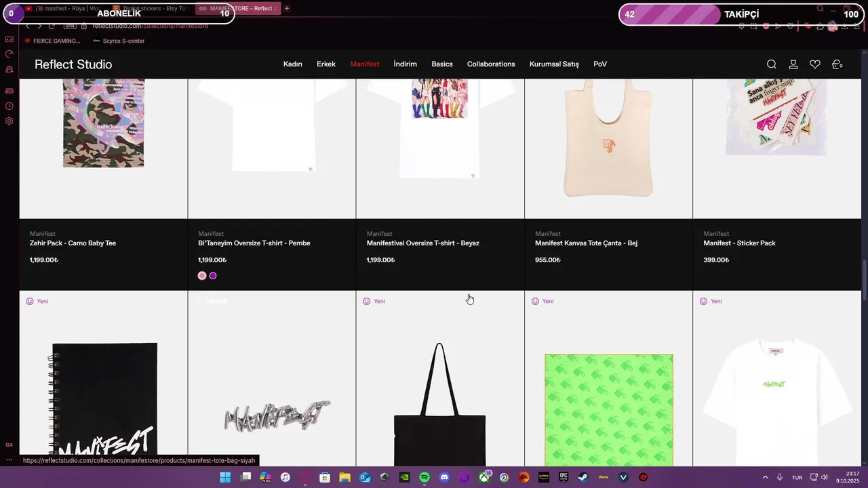This screenshot has width=868, height=488.
Task: Select the purple color swatch for Bi'Taneyim
Action: [x=213, y=276]
